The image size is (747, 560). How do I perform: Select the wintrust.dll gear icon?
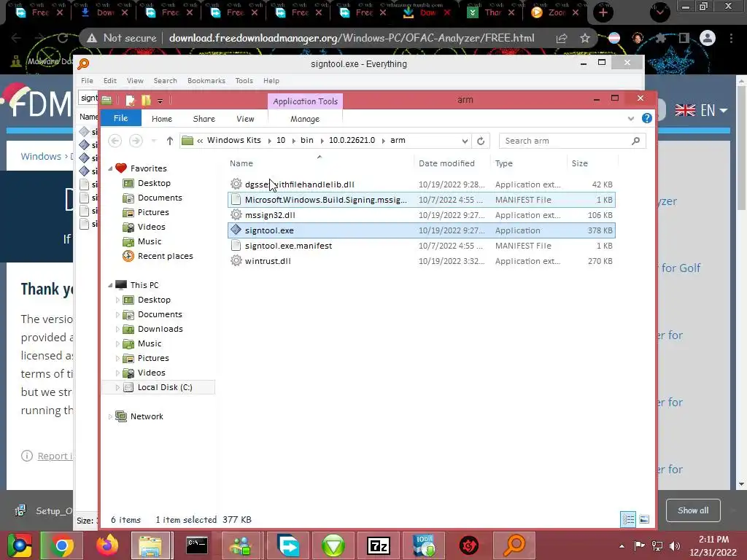pos(236,260)
